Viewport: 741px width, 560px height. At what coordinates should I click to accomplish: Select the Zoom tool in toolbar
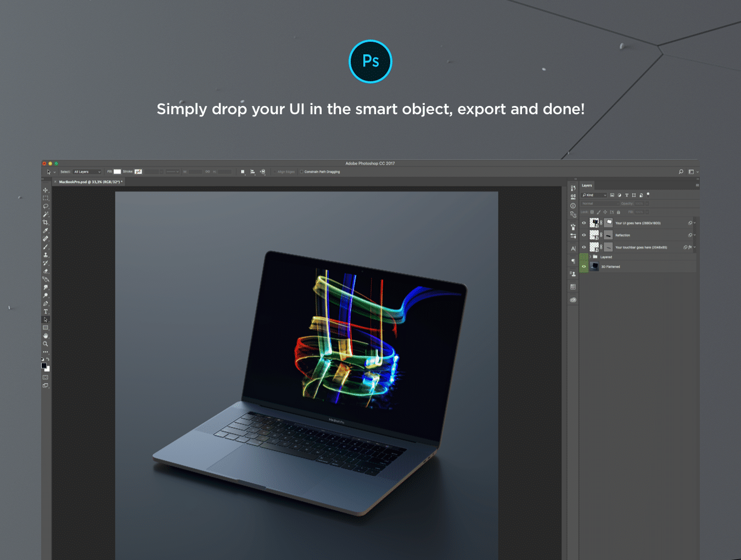click(46, 344)
